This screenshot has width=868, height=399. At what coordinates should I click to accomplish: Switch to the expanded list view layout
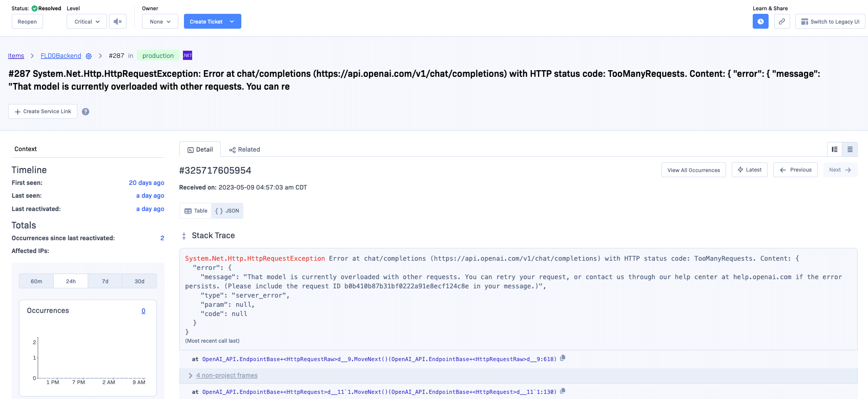[835, 150]
